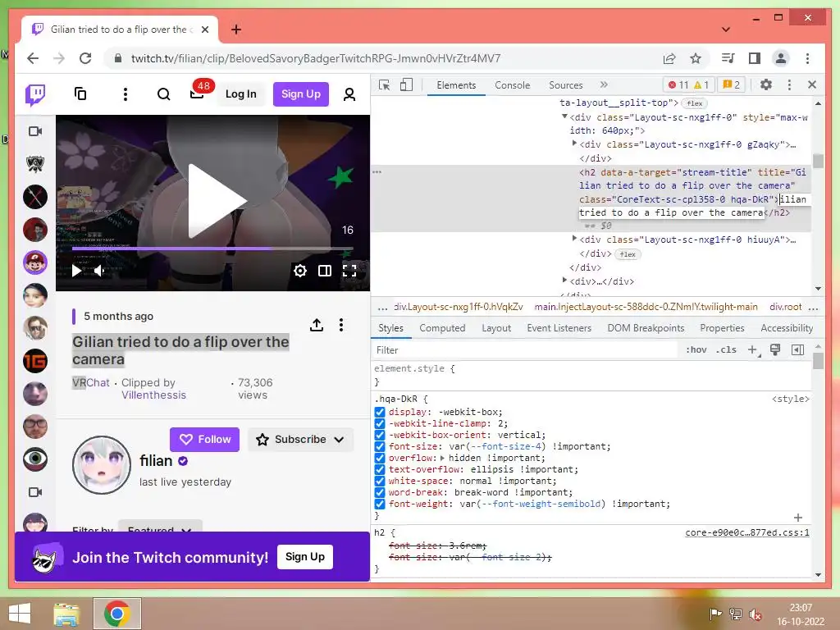Mute the clip with the volume icon

(99, 271)
